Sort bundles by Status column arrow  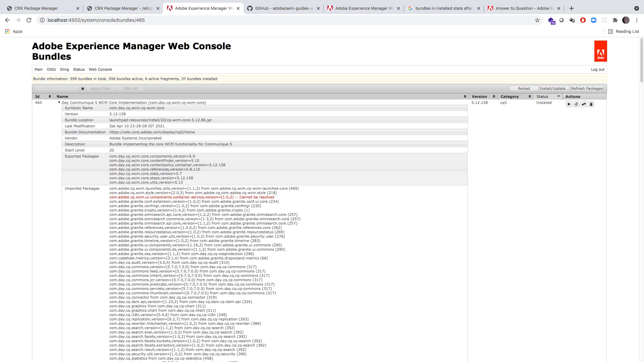(558, 97)
